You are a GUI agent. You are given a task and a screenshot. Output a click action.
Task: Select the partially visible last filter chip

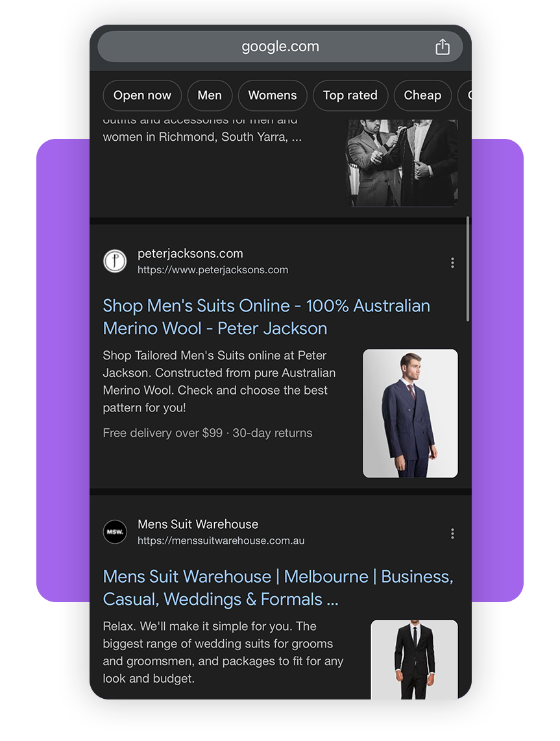465,95
